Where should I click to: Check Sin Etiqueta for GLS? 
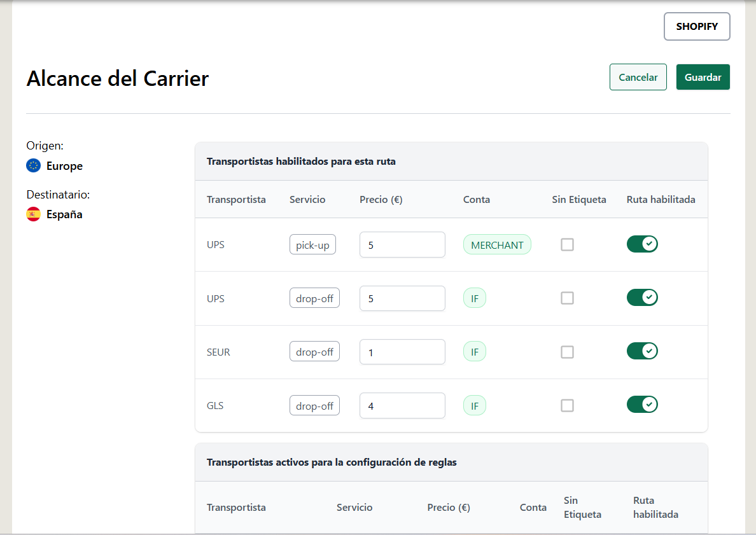(x=568, y=406)
